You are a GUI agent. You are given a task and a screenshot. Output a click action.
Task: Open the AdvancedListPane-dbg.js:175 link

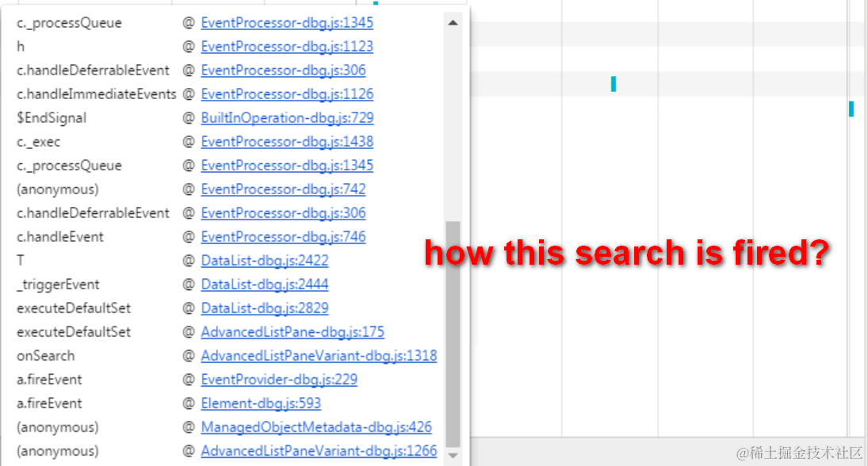coord(293,332)
